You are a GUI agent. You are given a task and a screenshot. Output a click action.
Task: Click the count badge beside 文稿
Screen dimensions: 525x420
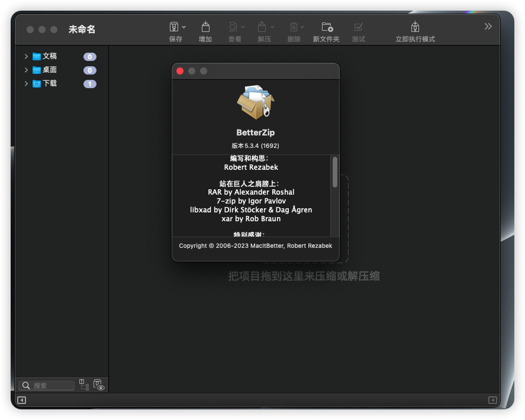pos(90,57)
